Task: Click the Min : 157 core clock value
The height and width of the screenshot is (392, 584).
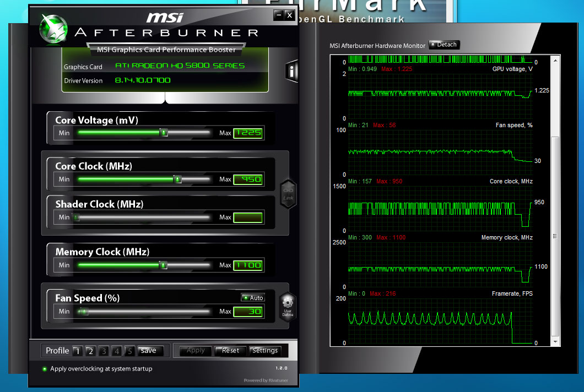Action: (x=360, y=181)
